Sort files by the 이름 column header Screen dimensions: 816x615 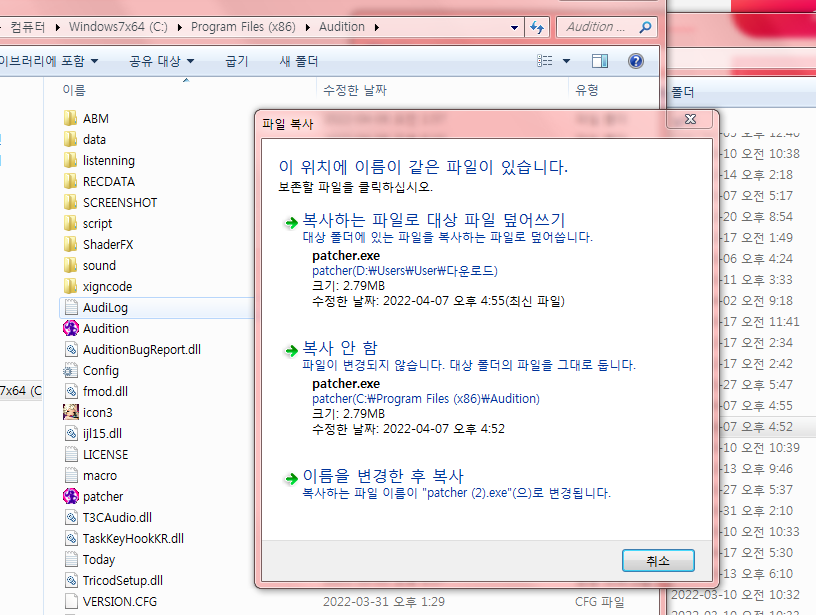[x=74, y=91]
